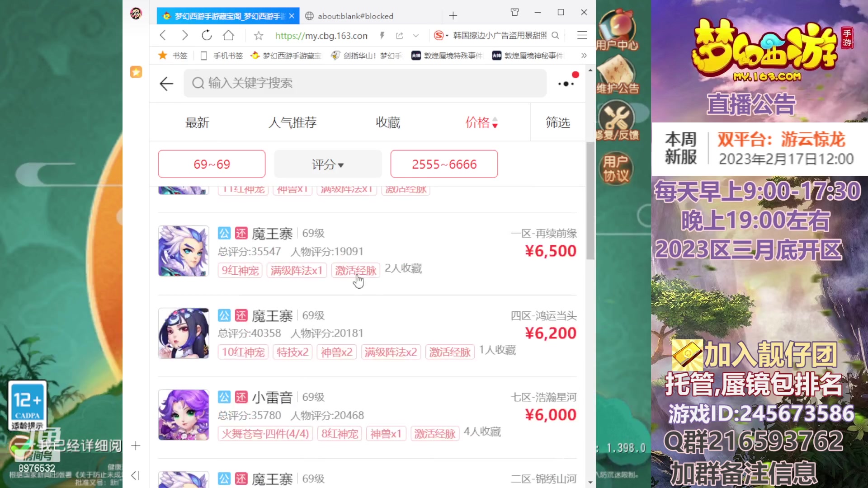
Task: Click the 2555~6666 price range chip
Action: [x=444, y=164]
